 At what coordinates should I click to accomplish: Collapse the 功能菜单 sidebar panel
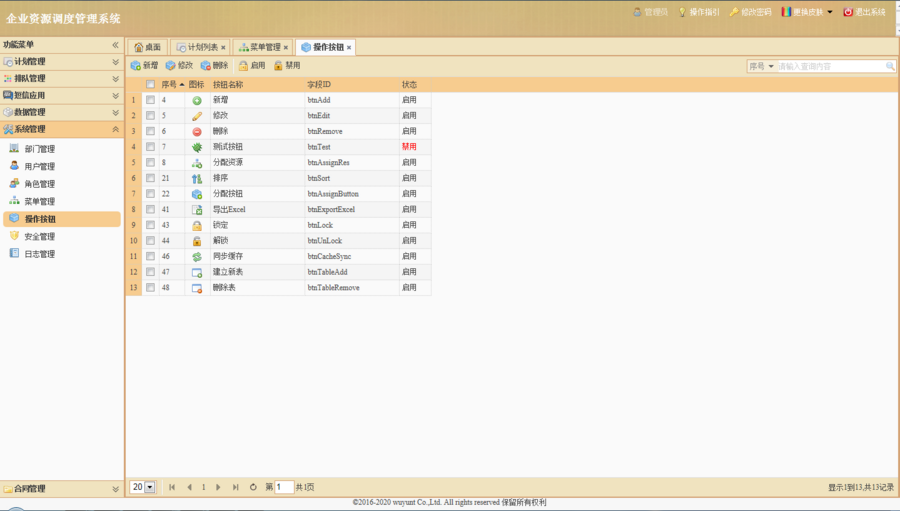pyautogui.click(x=115, y=45)
